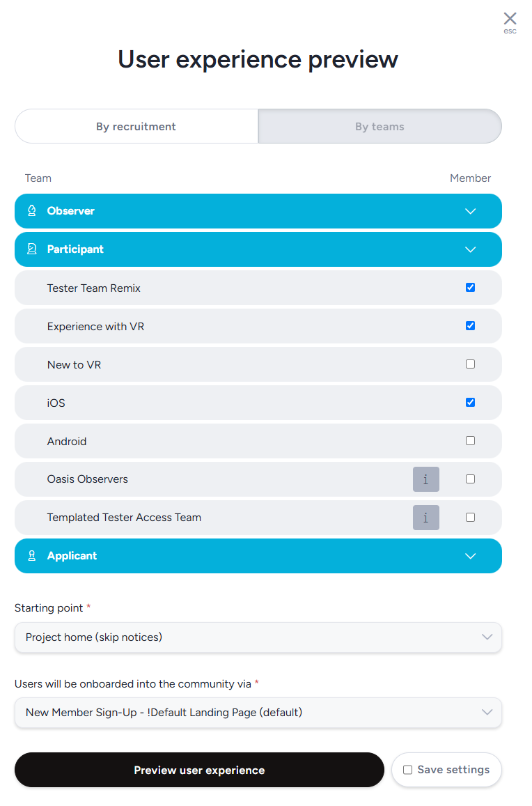Select the By teams tab

pos(380,127)
